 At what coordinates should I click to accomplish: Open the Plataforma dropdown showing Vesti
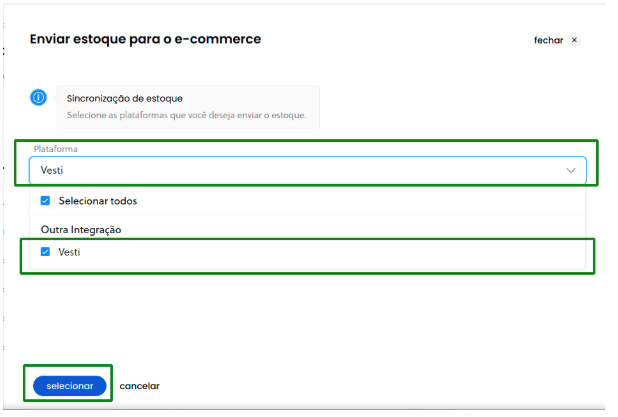pos(307,170)
